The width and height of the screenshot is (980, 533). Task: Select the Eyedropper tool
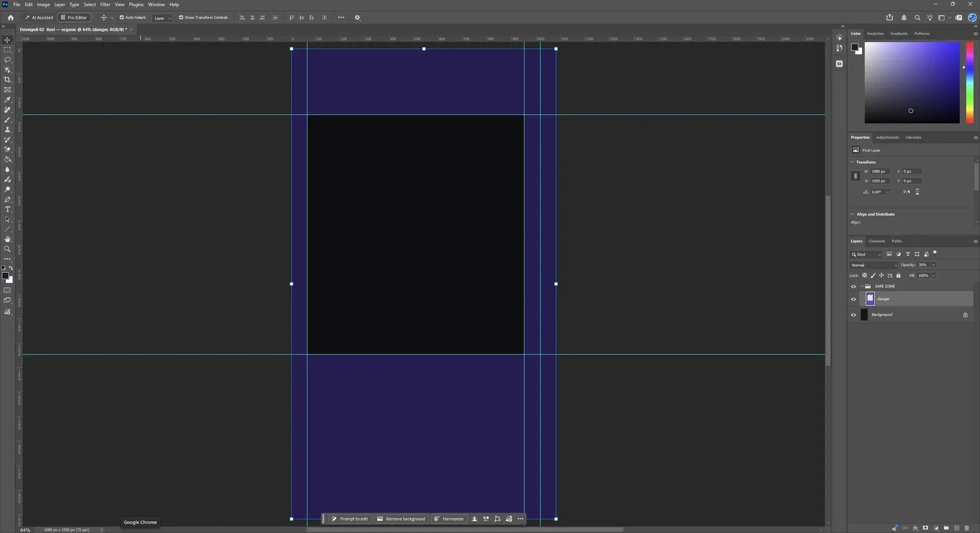click(x=7, y=100)
